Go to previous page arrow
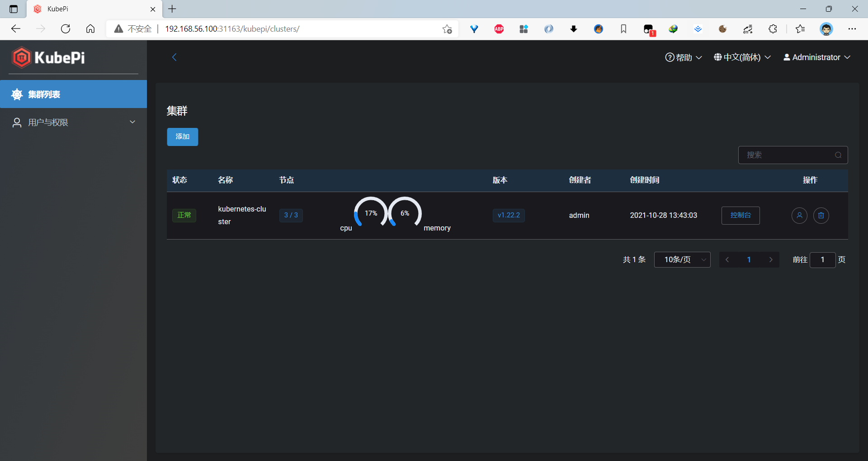Screen dimensions: 868x461 (727, 259)
